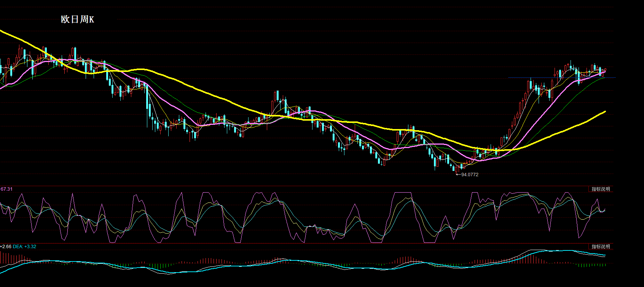Click the DEA: +3.32 readout
The height and width of the screenshot is (287, 644).
[x=24, y=247]
